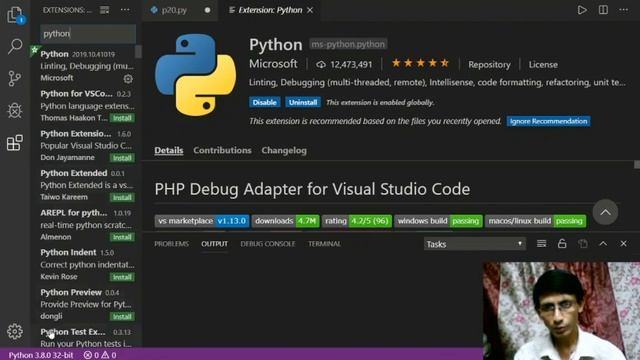The height and width of the screenshot is (360, 640).
Task: Install Python Extension Pack by Don Jayamanne
Action: [x=122, y=158]
